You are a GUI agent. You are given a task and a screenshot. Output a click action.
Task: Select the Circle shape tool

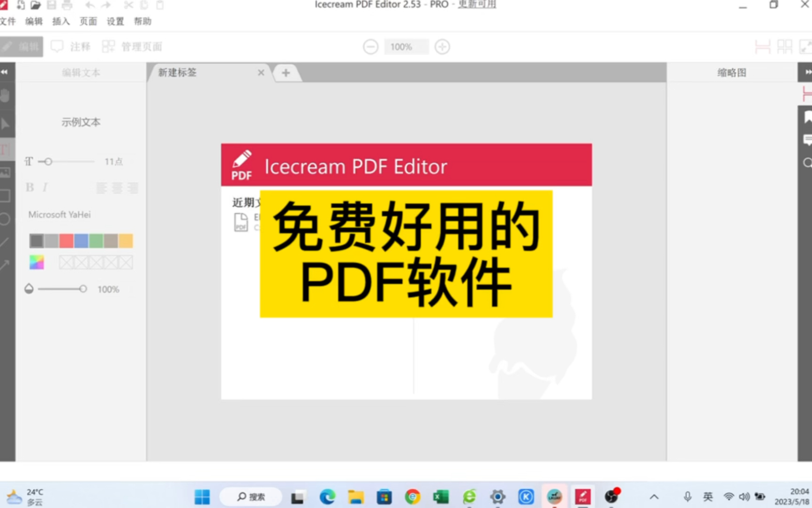(5, 219)
